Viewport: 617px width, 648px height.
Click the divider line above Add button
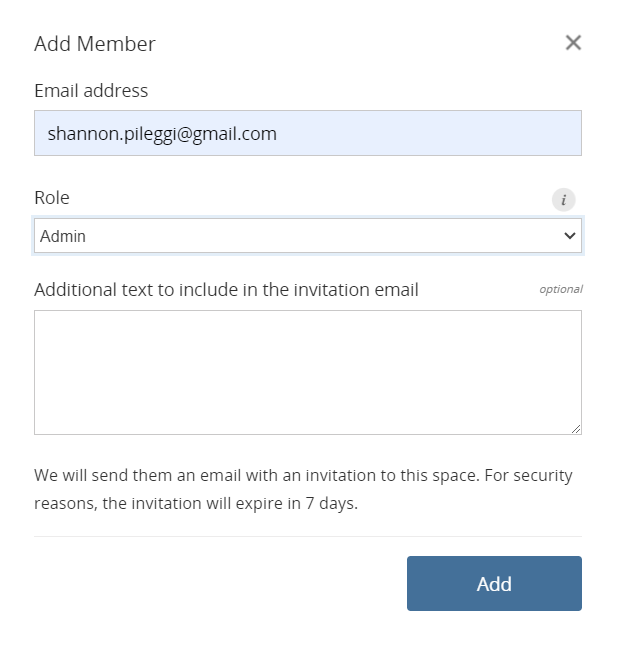pos(308,536)
